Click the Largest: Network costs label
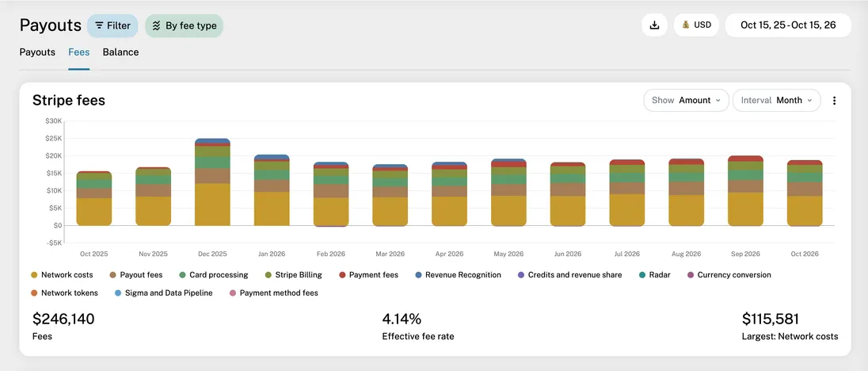This screenshot has height=371, width=868. [x=790, y=336]
